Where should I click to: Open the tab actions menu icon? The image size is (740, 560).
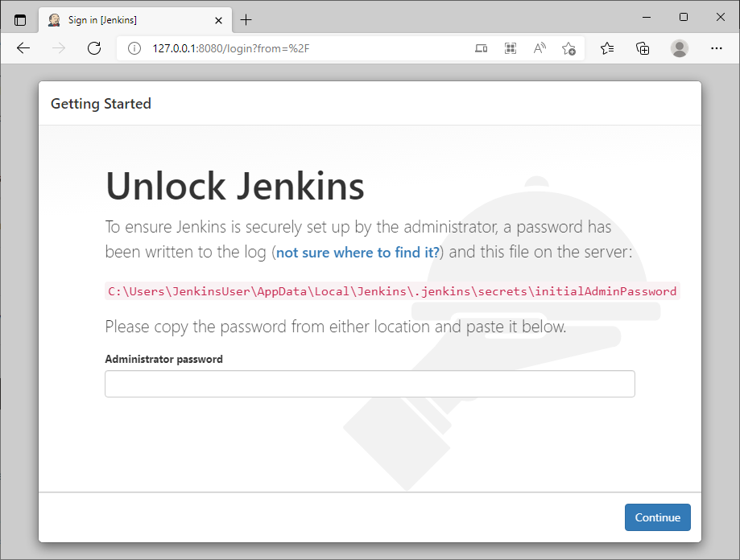tap(20, 20)
